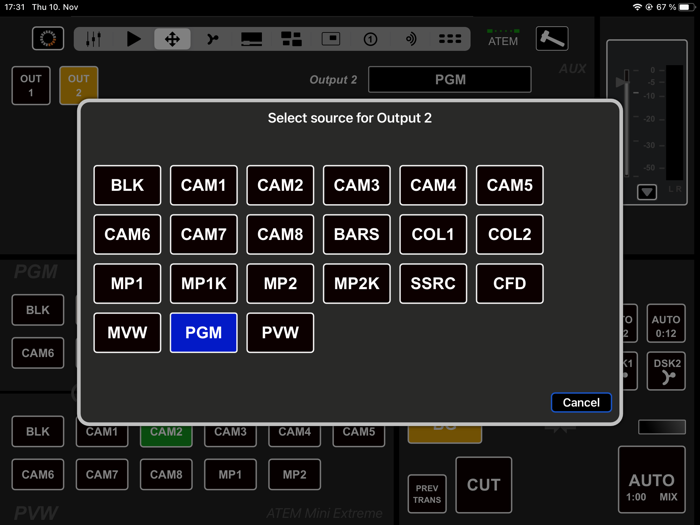Screen dimensions: 700x525
Task: Tap the play media icon in toolbar
Action: 133,39
